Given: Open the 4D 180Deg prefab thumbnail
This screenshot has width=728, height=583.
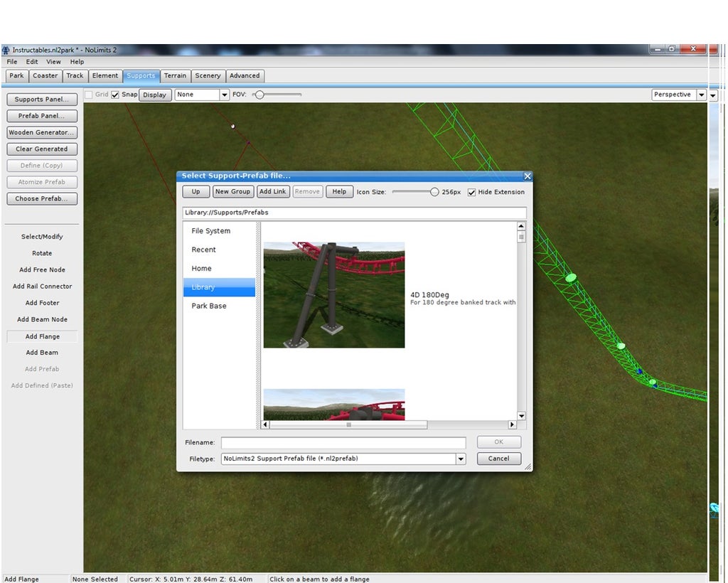Looking at the screenshot, I should tap(334, 294).
